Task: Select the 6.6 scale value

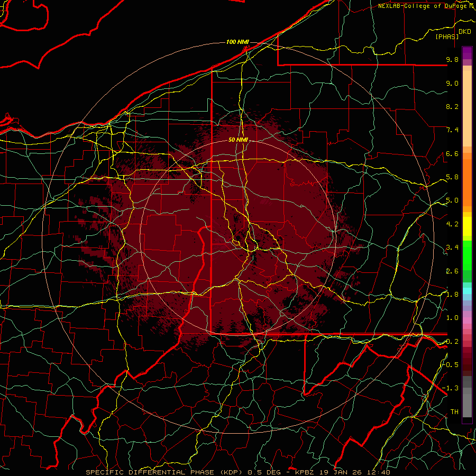Action: pos(452,153)
